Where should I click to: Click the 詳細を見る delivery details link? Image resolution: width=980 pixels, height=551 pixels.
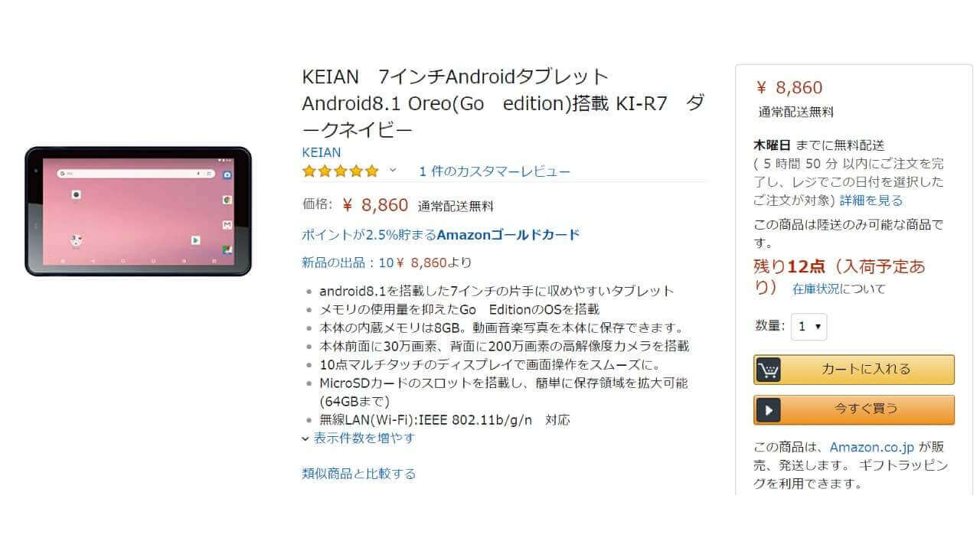871,201
